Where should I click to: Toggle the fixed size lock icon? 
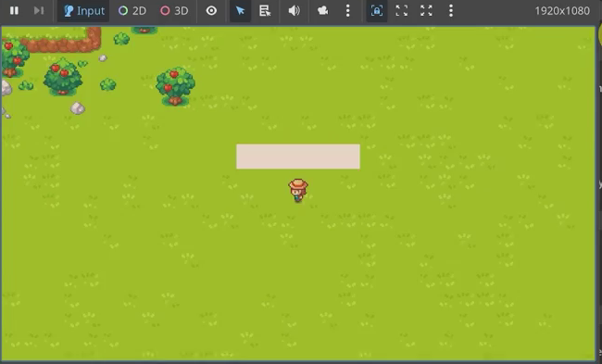click(377, 11)
